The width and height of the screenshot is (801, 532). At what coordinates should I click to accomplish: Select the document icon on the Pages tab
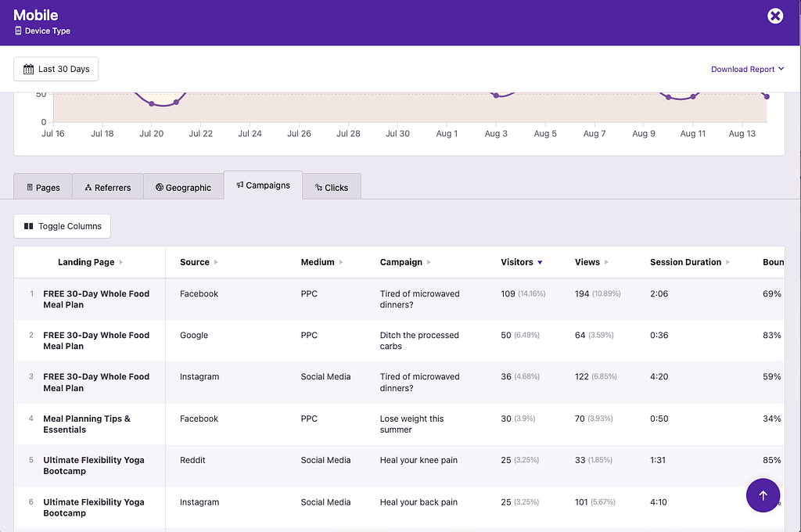tap(30, 187)
